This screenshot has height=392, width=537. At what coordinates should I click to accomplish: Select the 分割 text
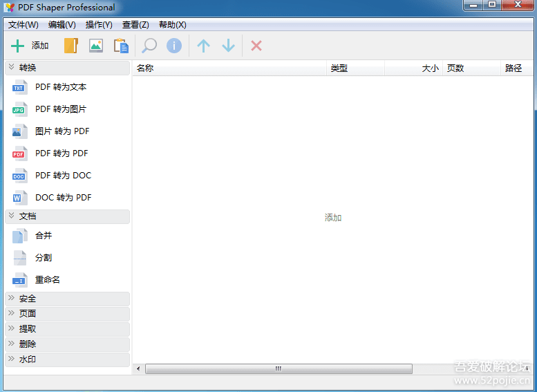pyautogui.click(x=44, y=258)
